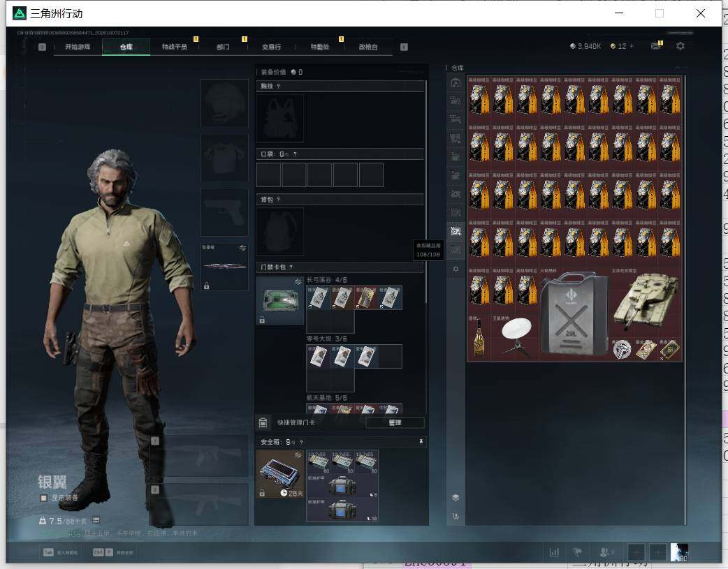Click the stacked layers icon below stash
The height and width of the screenshot is (569, 728).
[456, 498]
